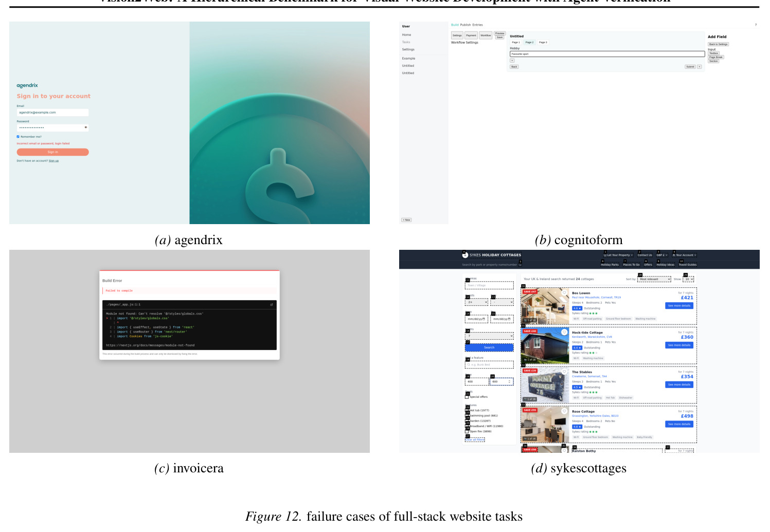Open the Show '10' dropdown
This screenshot has height=532, width=770.
tap(689, 279)
